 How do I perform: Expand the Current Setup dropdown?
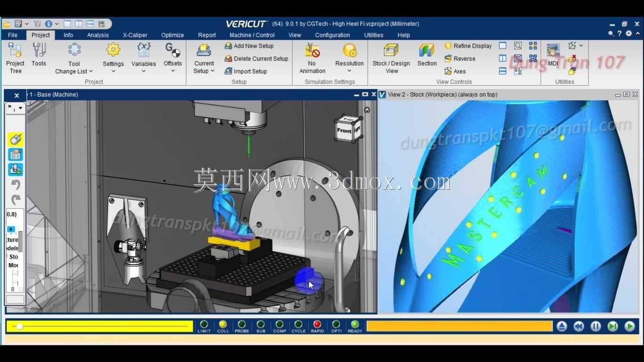tap(213, 71)
